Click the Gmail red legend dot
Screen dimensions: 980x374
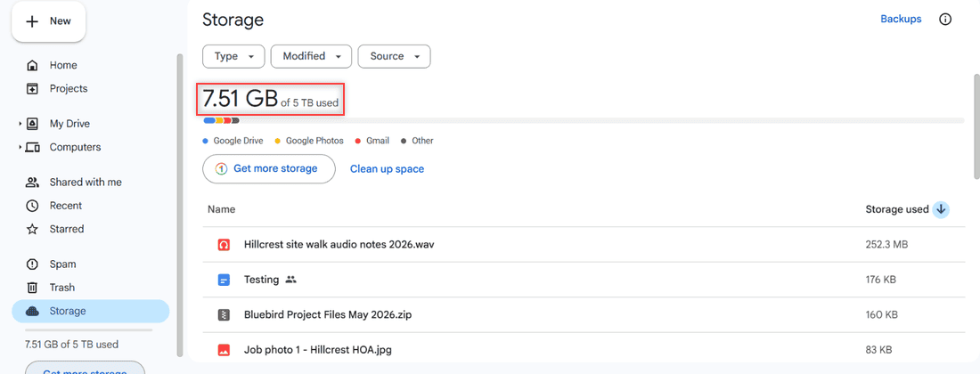click(358, 141)
